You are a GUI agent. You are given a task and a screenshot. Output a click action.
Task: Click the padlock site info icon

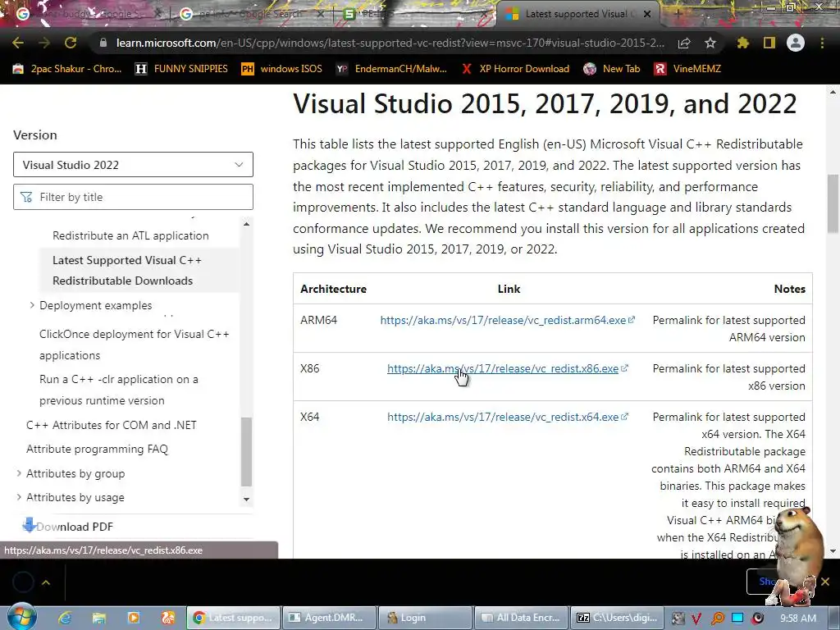103,43
